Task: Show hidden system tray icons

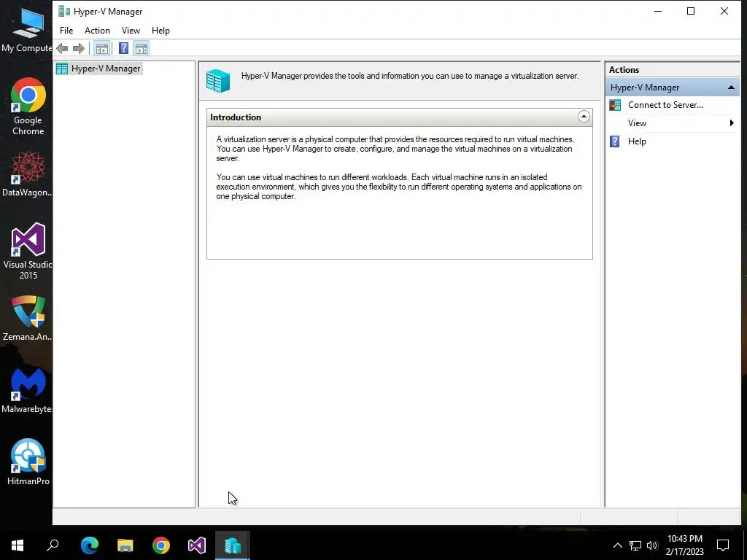Action: click(617, 545)
